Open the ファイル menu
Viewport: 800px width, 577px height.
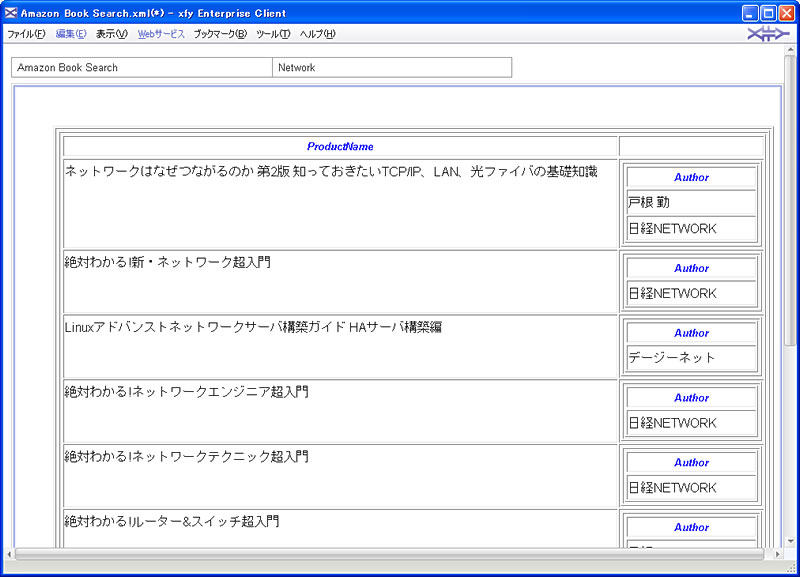pyautogui.click(x=26, y=34)
